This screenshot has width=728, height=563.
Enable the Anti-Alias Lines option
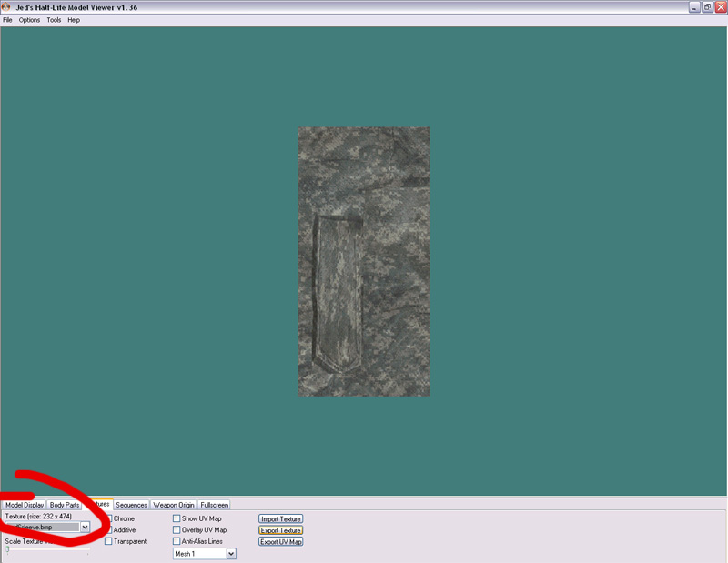tap(177, 541)
